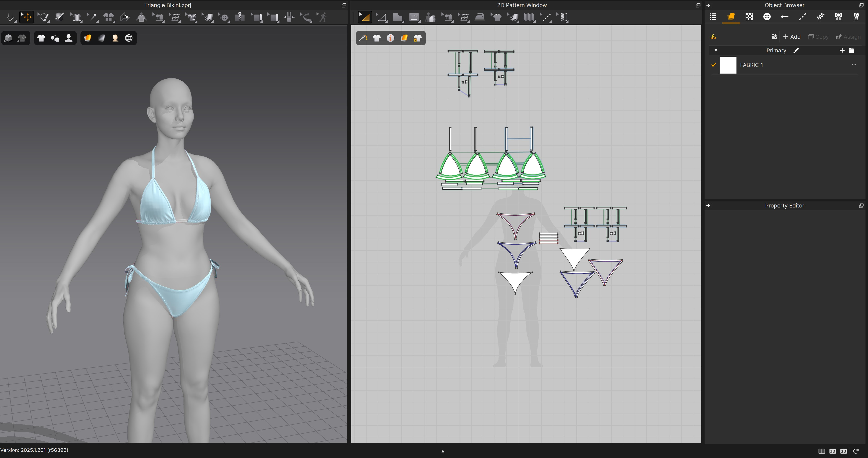Click the steam iron tool icon

[x=480, y=17]
